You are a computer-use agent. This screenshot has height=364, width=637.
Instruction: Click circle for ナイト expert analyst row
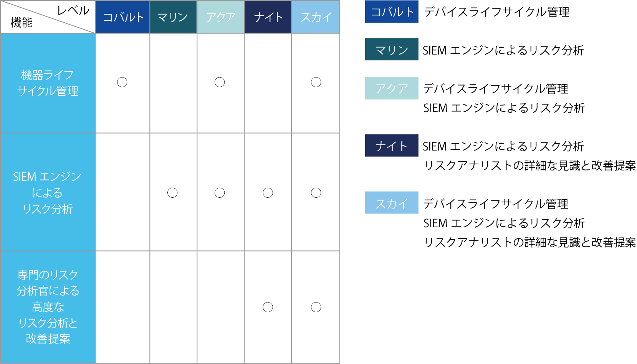(268, 307)
